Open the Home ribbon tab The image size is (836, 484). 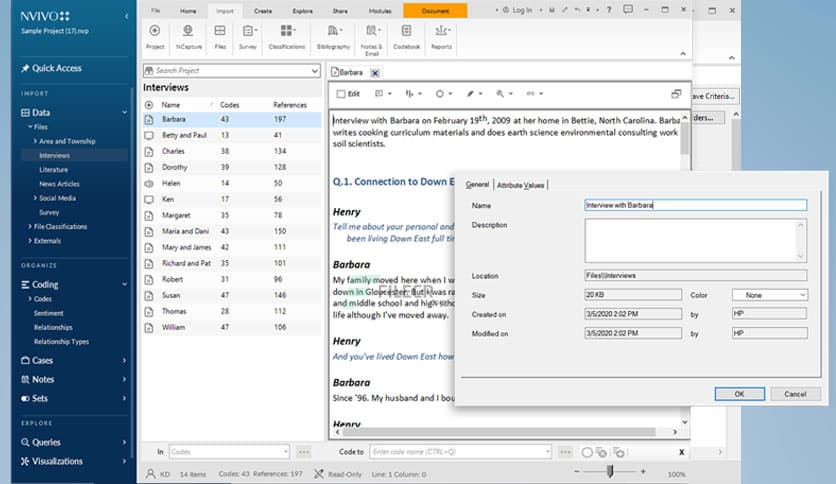pos(188,11)
